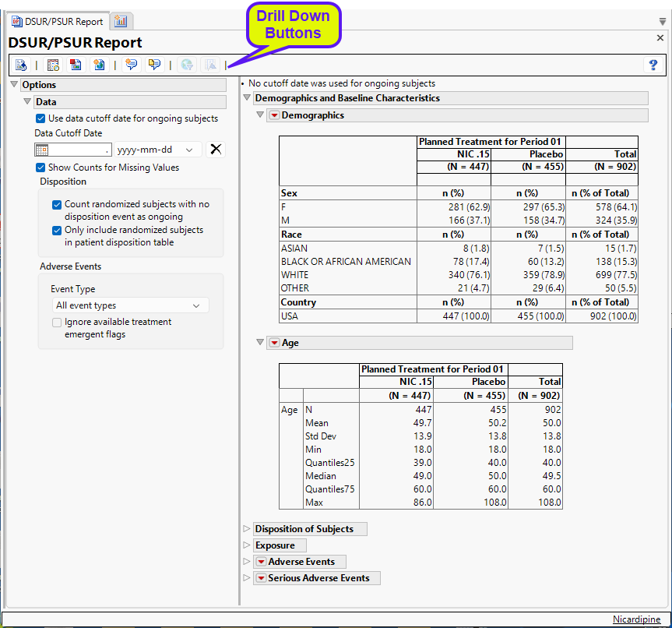The image size is (672, 628).
Task: Open the yyyy-mm-dd date format dropdown
Action: click(158, 150)
